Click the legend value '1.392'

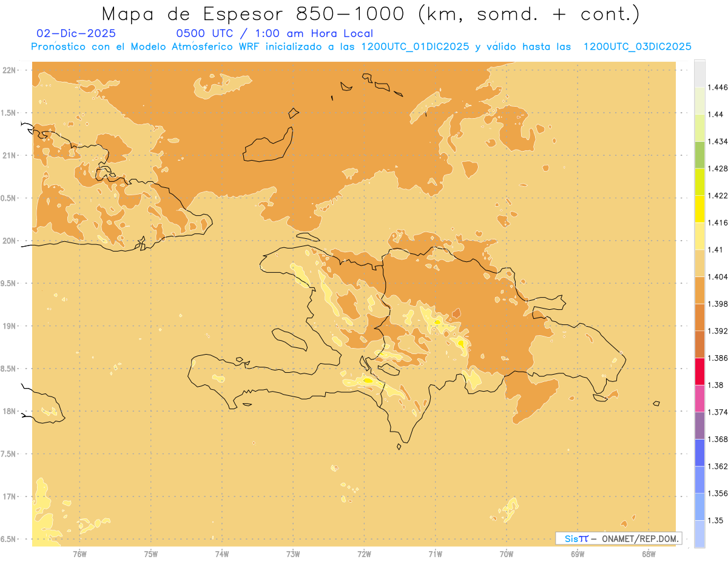pyautogui.click(x=718, y=331)
